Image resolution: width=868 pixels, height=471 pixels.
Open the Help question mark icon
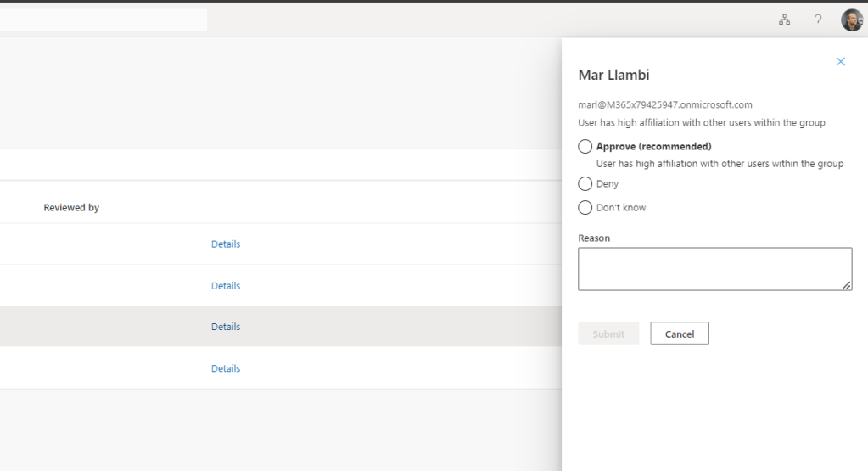click(817, 20)
